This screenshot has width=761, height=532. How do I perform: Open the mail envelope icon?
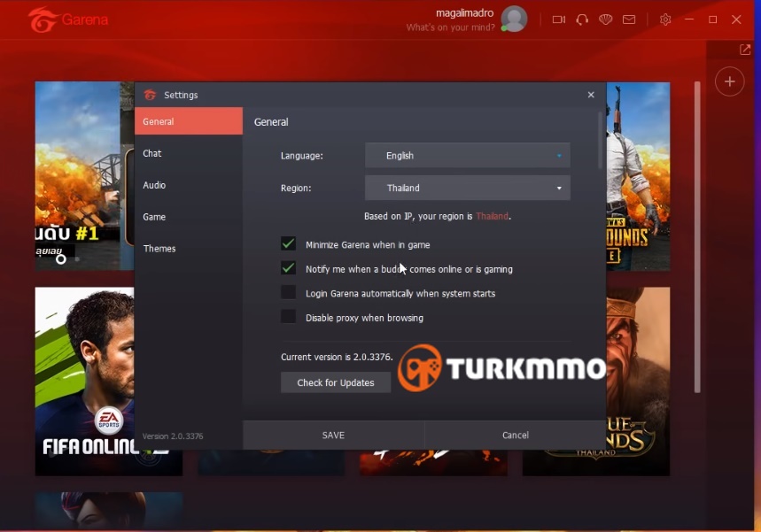[x=629, y=19]
